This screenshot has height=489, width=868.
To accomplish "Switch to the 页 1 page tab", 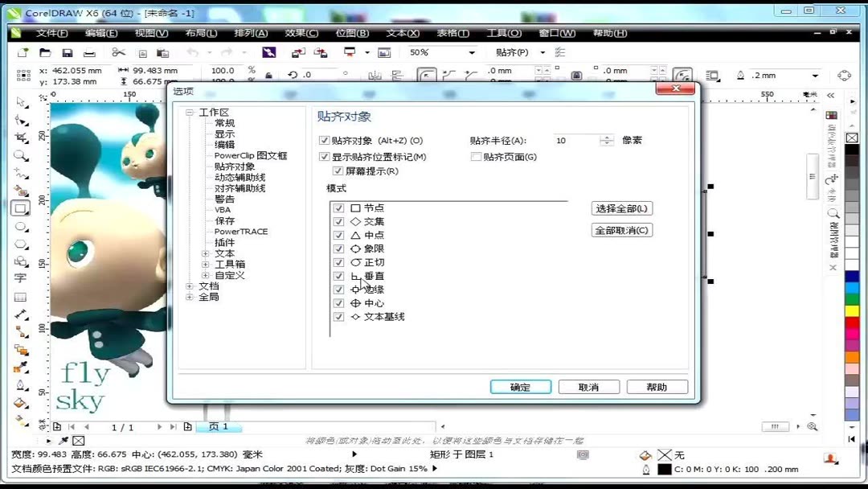I will [x=217, y=426].
